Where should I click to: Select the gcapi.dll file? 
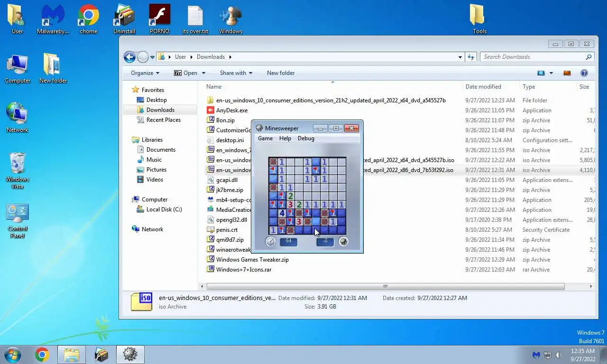pos(227,180)
